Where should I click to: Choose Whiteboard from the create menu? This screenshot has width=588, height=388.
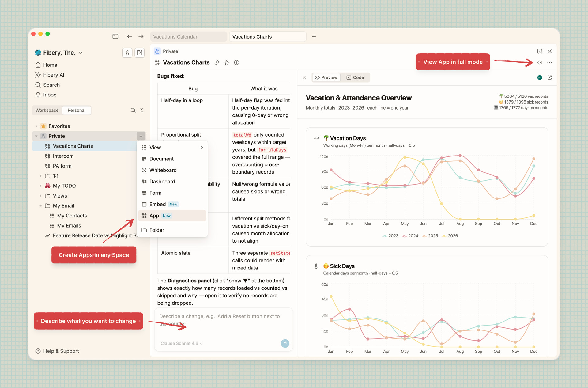[x=172, y=170]
